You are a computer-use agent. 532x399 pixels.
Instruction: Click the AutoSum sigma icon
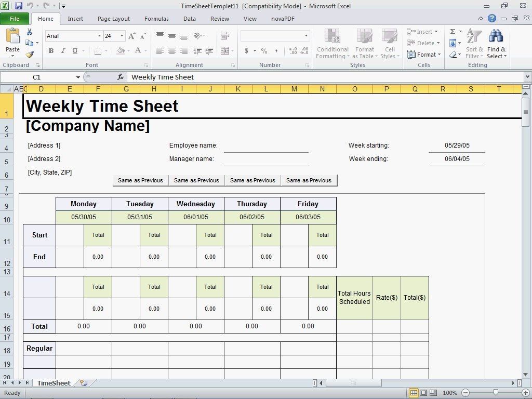(454, 31)
